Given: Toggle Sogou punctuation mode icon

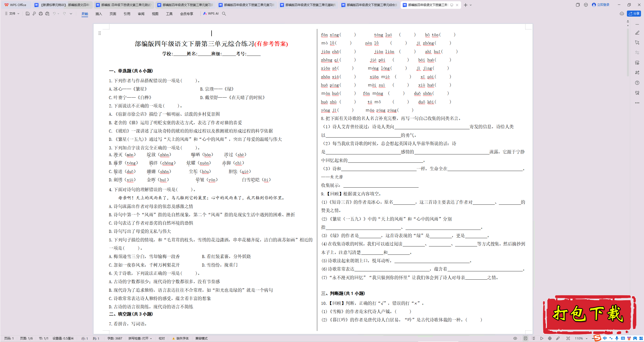Looking at the screenshot, I should pyautogui.click(x=611, y=338).
